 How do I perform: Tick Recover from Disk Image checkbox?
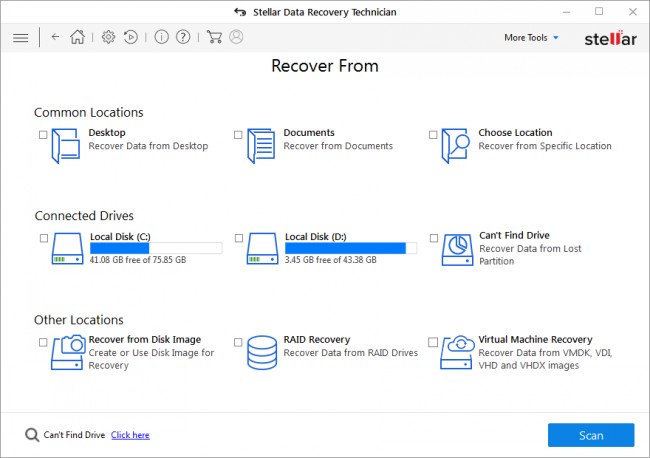point(43,342)
